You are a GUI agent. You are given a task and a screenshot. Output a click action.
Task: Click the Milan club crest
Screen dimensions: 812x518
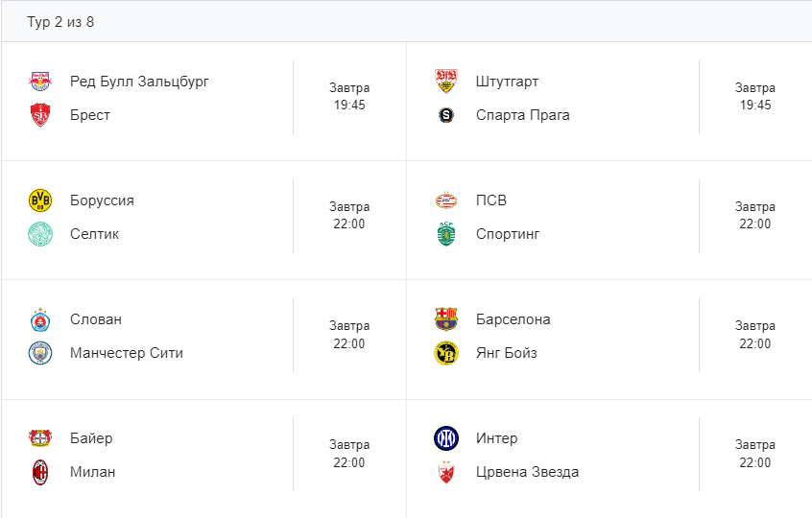tap(39, 472)
